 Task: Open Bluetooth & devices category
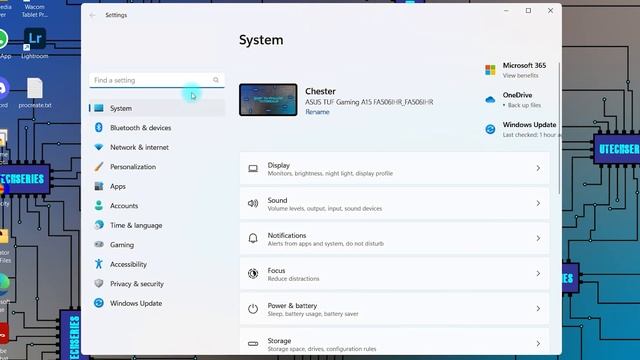pyautogui.click(x=157, y=128)
